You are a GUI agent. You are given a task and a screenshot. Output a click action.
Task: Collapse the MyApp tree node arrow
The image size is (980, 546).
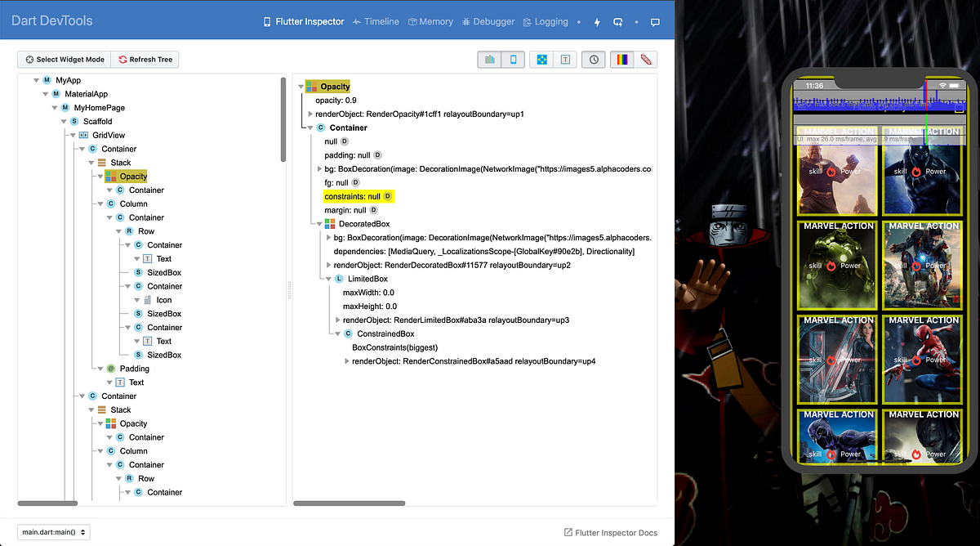click(x=37, y=80)
